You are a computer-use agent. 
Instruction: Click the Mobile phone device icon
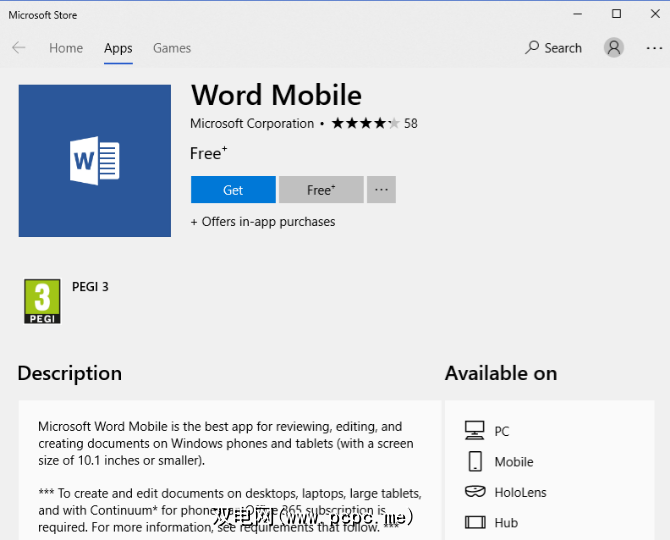coord(475,461)
